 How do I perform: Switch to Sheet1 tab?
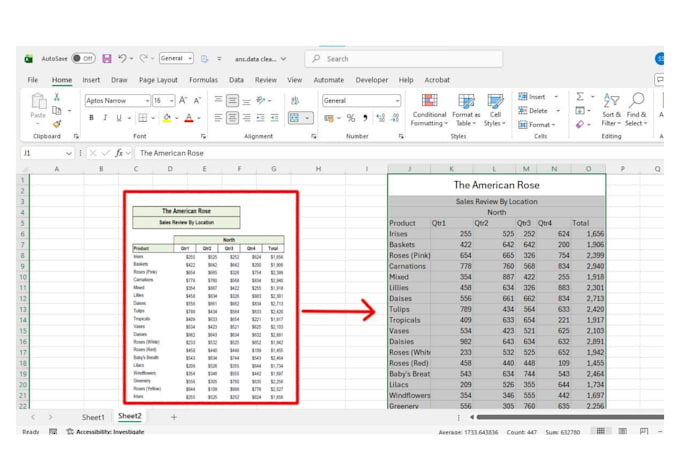[x=93, y=417]
